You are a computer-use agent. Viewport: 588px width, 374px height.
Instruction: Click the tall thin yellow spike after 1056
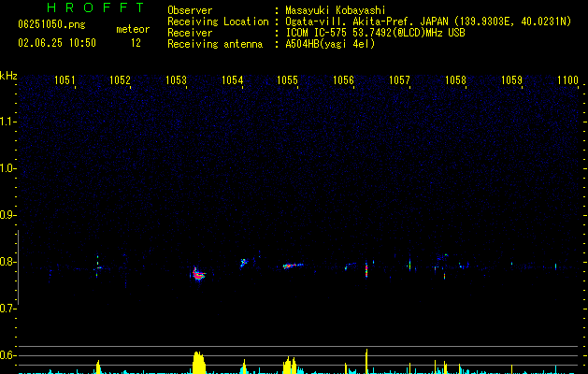[x=366, y=361]
